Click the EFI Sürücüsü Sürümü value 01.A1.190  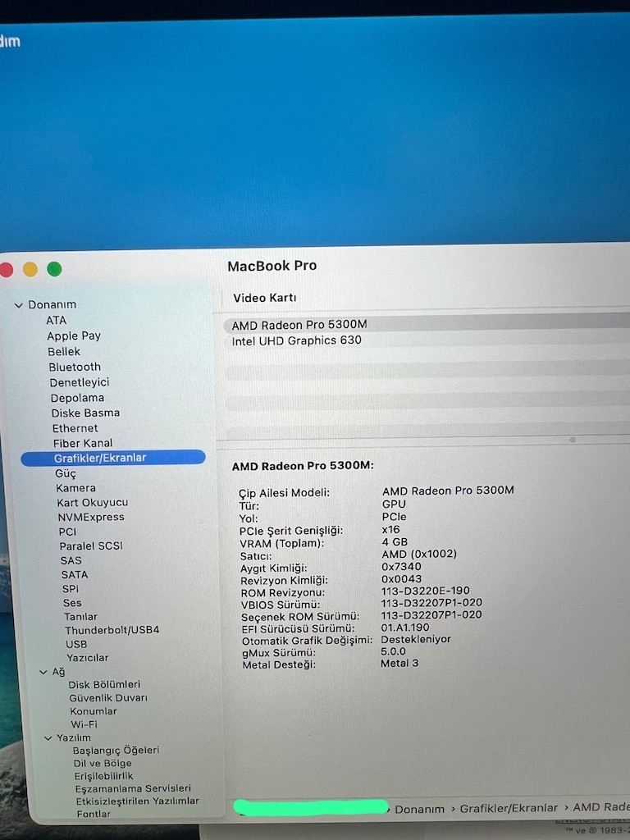click(405, 628)
